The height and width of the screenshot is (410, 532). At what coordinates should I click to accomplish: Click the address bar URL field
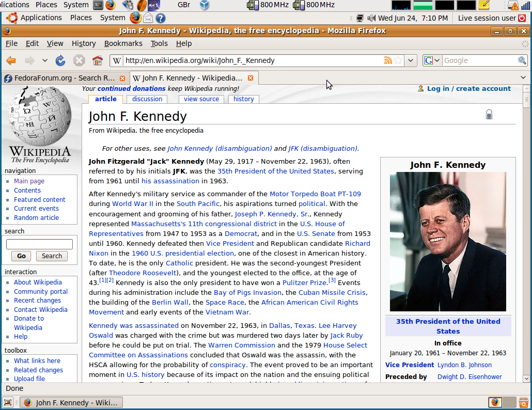click(x=253, y=60)
